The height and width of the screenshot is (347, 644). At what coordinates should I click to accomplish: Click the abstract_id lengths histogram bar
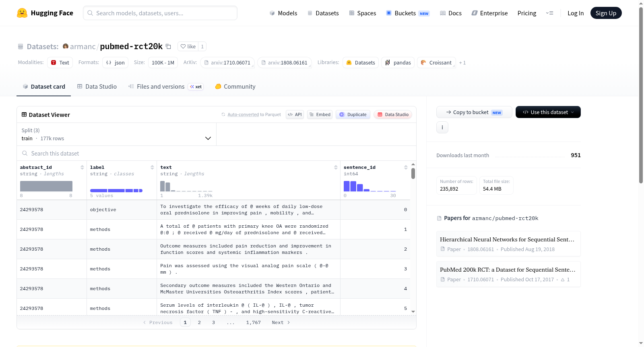pos(46,186)
